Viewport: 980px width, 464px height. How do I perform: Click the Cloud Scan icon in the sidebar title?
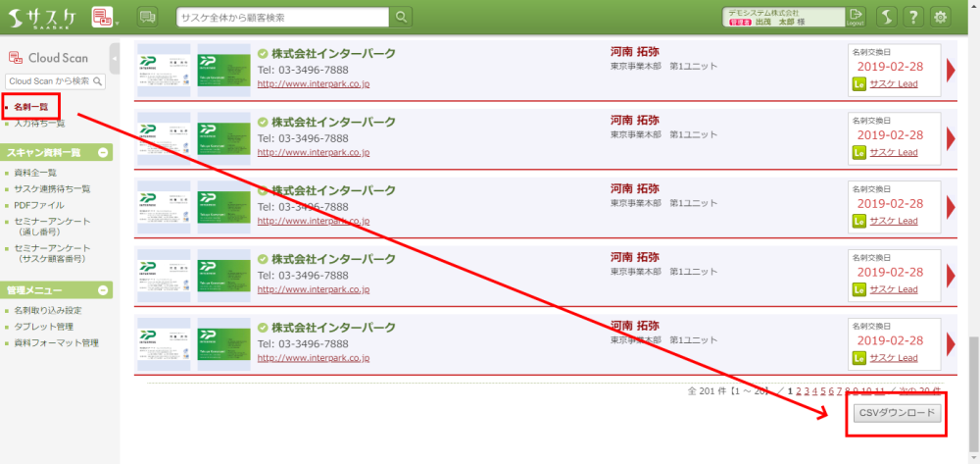coord(16,58)
